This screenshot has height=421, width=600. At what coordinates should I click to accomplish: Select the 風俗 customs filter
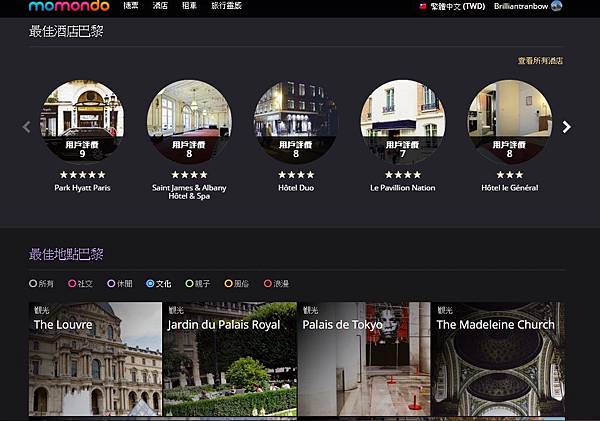[236, 284]
